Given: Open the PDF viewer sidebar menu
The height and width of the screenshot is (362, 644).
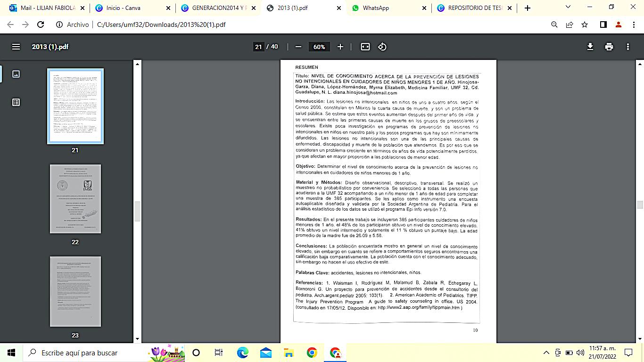Looking at the screenshot, I should 16,47.
